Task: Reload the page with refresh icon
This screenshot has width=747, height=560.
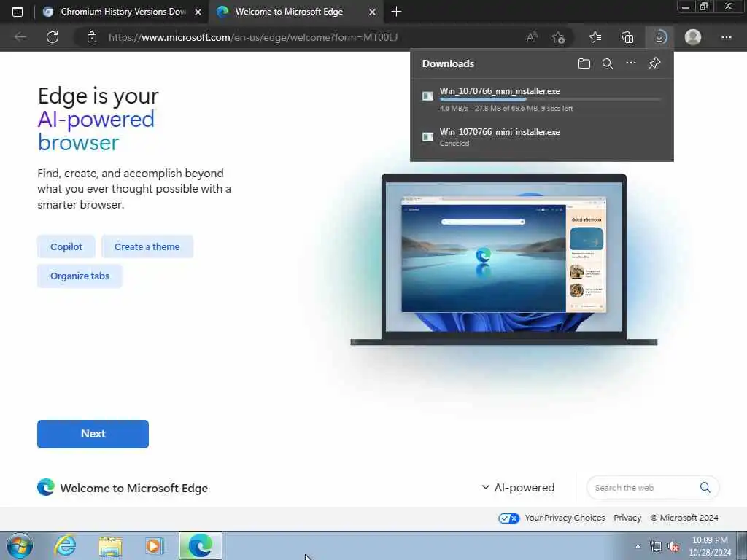Action: 53,37
